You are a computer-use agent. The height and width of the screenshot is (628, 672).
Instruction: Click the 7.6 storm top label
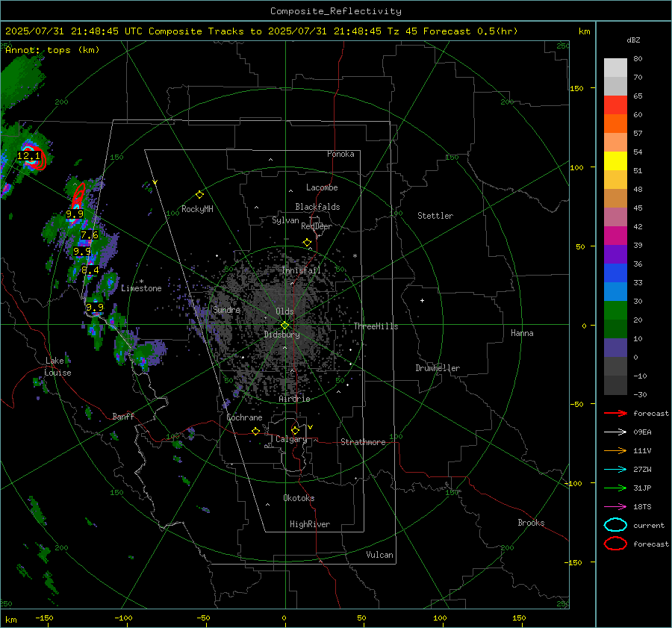(x=89, y=235)
